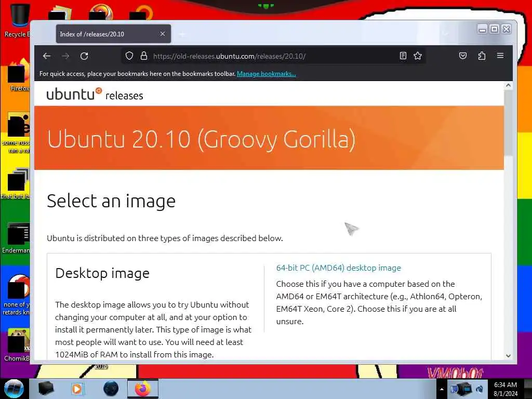Screen dimensions: 532x399
Task: Show hidden system tray icons
Action: 442,389
